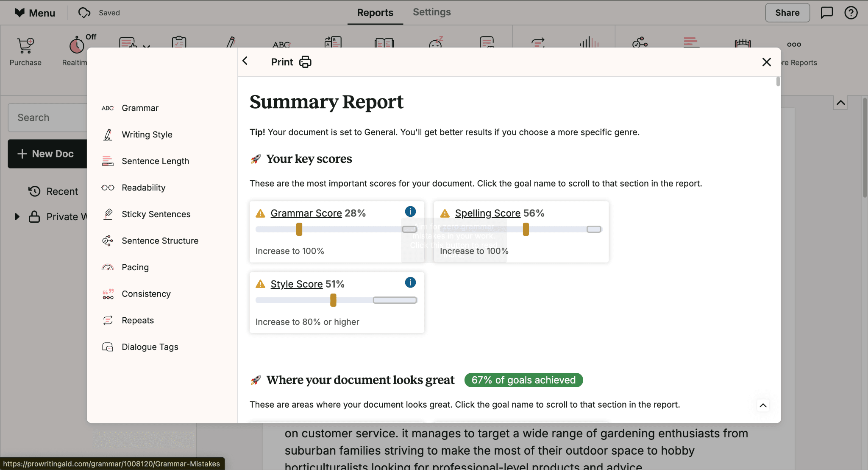Open the main Menu
Screen dimensions: 868x470
tap(35, 13)
